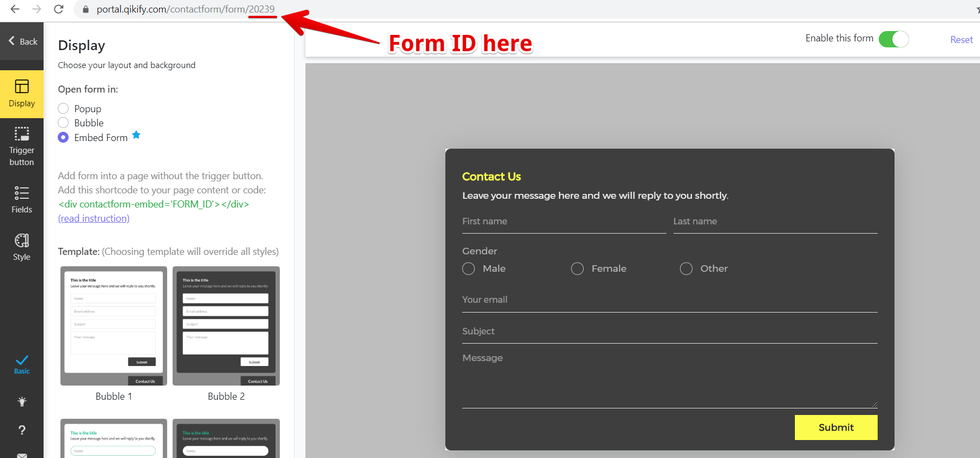This screenshot has height=458, width=980.
Task: Reload the page with the refresh icon
Action: click(59, 9)
